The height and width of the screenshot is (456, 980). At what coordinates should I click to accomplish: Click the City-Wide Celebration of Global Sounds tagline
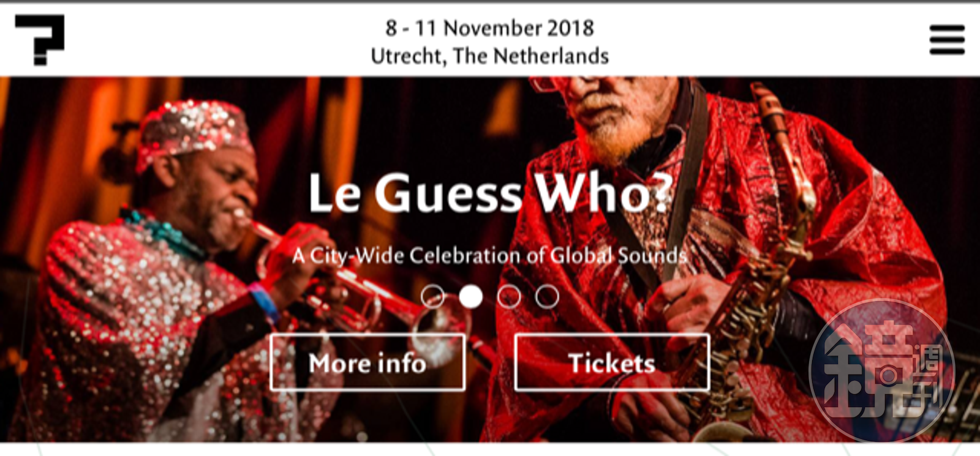pos(489,255)
